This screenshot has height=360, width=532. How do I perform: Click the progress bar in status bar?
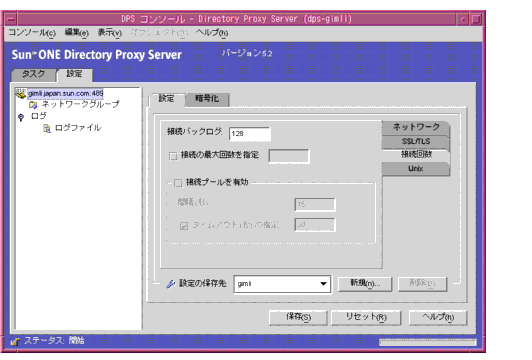point(428,342)
